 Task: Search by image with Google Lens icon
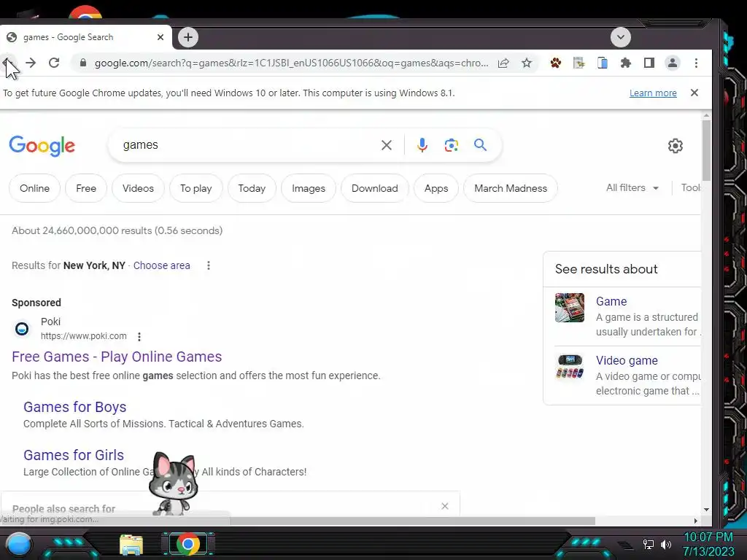coord(451,145)
